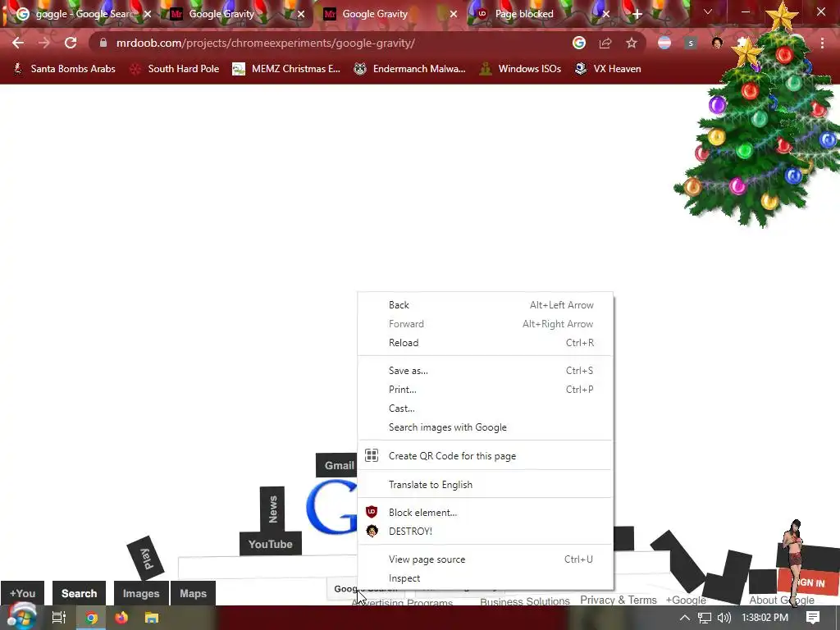Open Chrome's three-dot menu

(822, 43)
